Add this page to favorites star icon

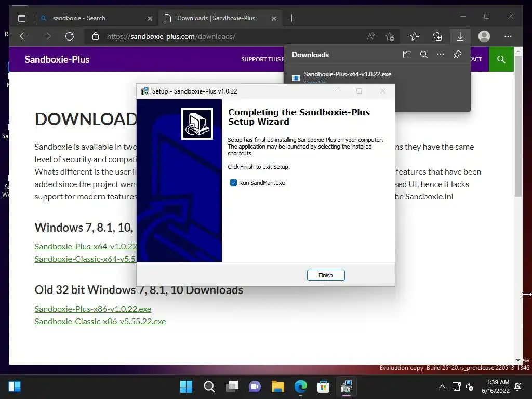(x=390, y=36)
